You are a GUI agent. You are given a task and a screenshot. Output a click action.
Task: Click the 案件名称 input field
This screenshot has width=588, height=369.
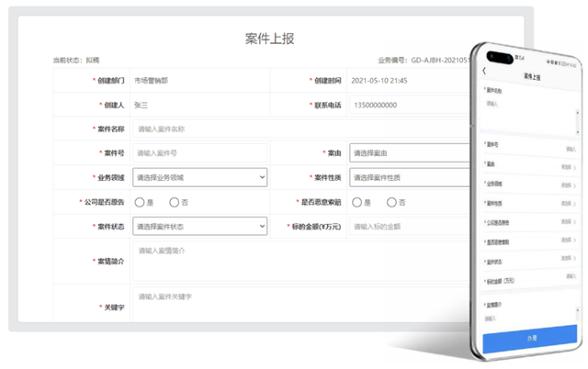303,129
